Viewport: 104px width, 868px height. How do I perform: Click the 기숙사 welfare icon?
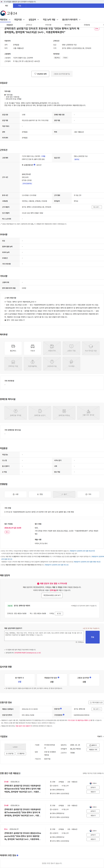(x=32, y=348)
